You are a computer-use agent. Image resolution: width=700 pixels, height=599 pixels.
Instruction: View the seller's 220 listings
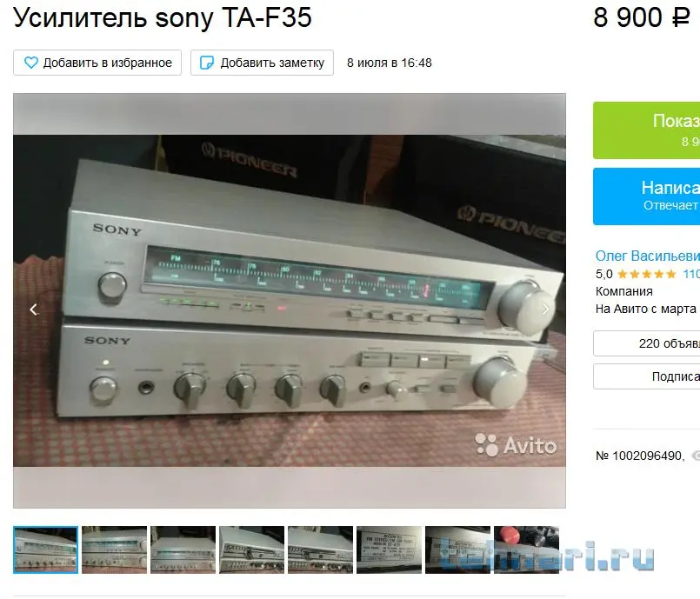click(x=646, y=343)
